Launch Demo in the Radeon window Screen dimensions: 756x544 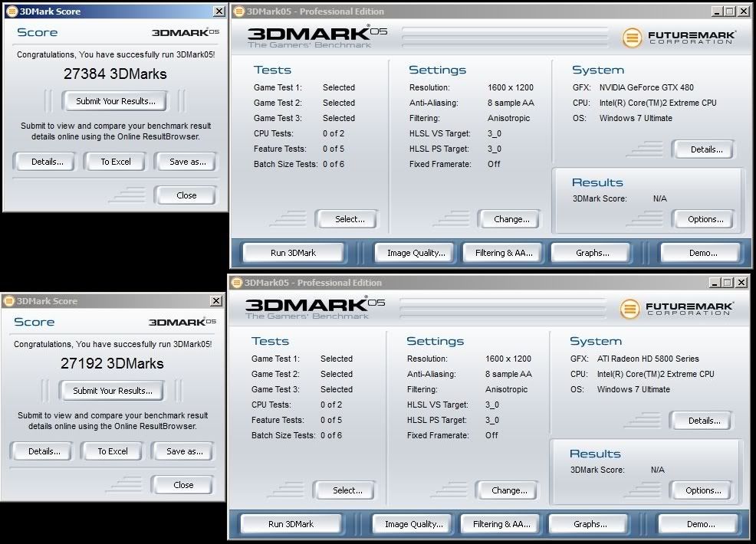pyautogui.click(x=700, y=524)
